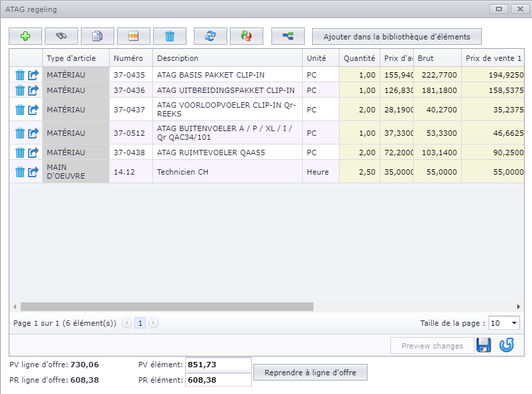Viewport: 532px width, 394px height.
Task: Click Ajouter dans la bibliothèque d'éléments button
Action: click(396, 36)
